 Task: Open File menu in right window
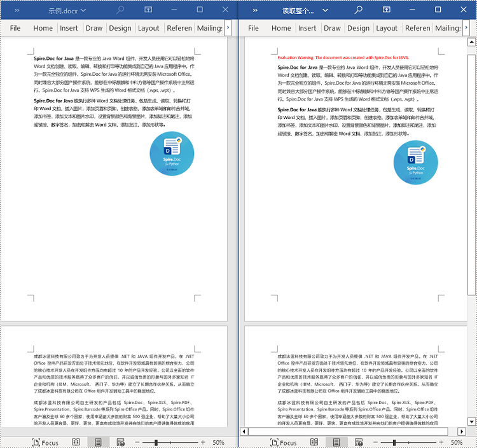[x=253, y=28]
